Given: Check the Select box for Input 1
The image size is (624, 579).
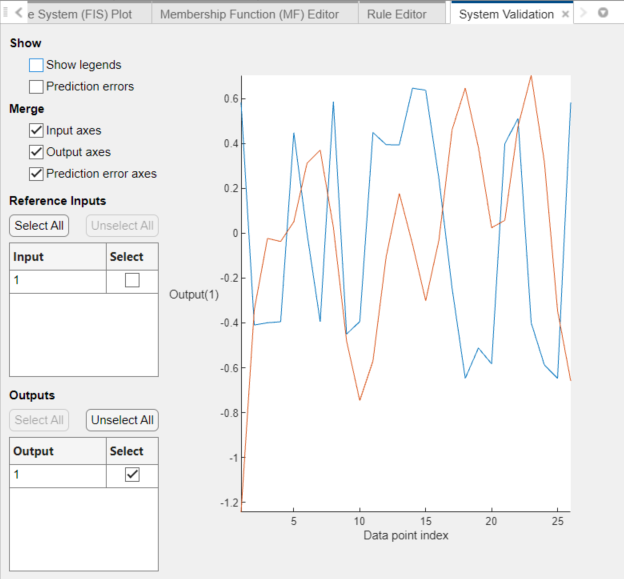Looking at the screenshot, I should point(132,280).
